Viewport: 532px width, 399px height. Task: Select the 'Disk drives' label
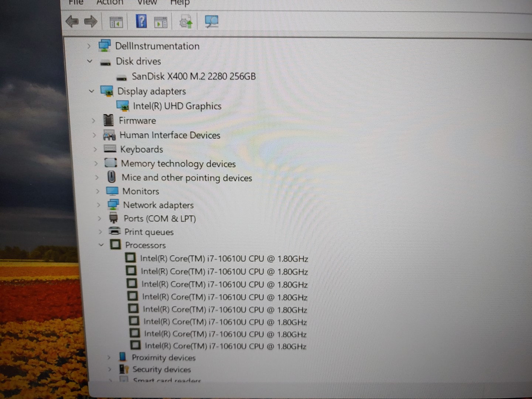pyautogui.click(x=139, y=61)
